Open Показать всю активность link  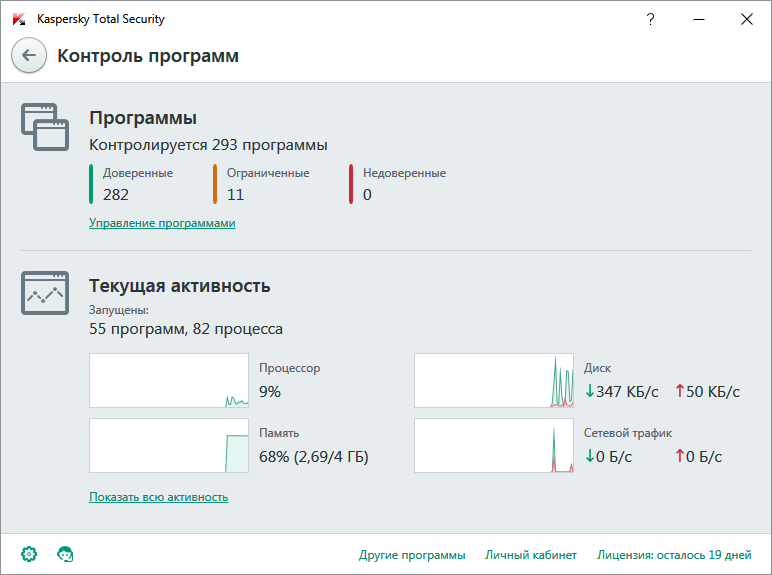click(158, 497)
